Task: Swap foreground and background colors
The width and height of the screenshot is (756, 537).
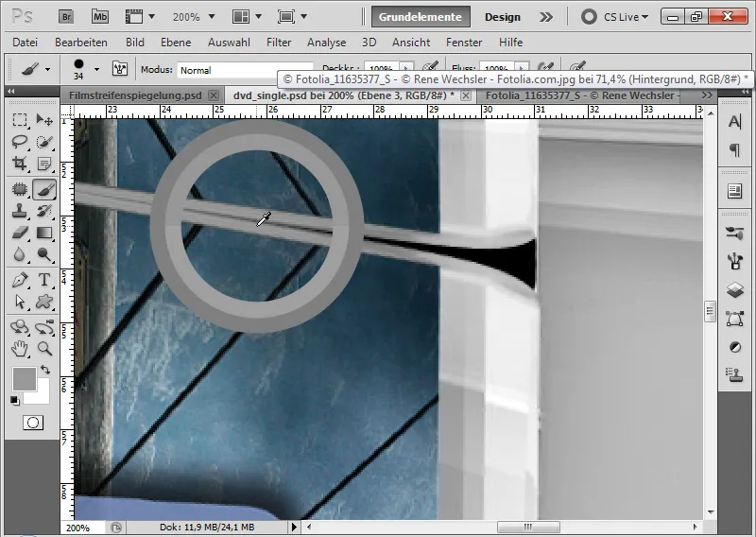Action: coord(44,370)
